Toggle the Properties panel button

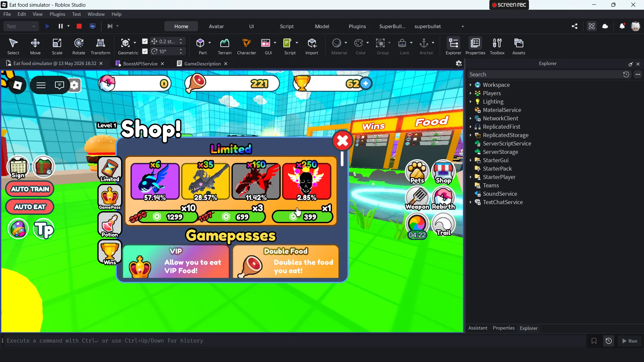475,46
